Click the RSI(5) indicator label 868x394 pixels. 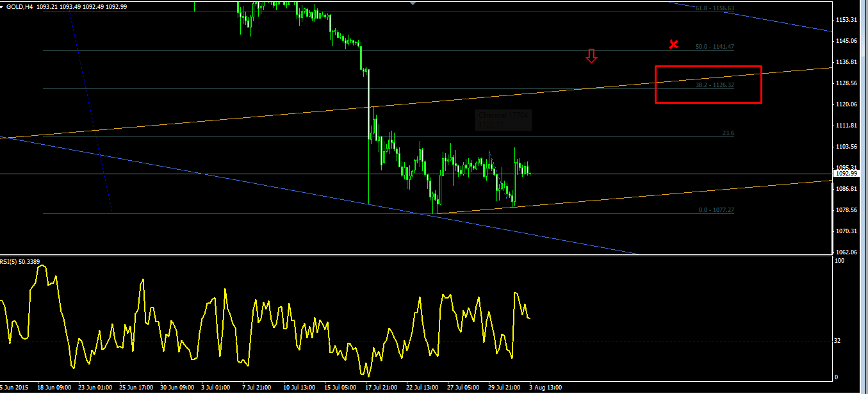(9, 261)
